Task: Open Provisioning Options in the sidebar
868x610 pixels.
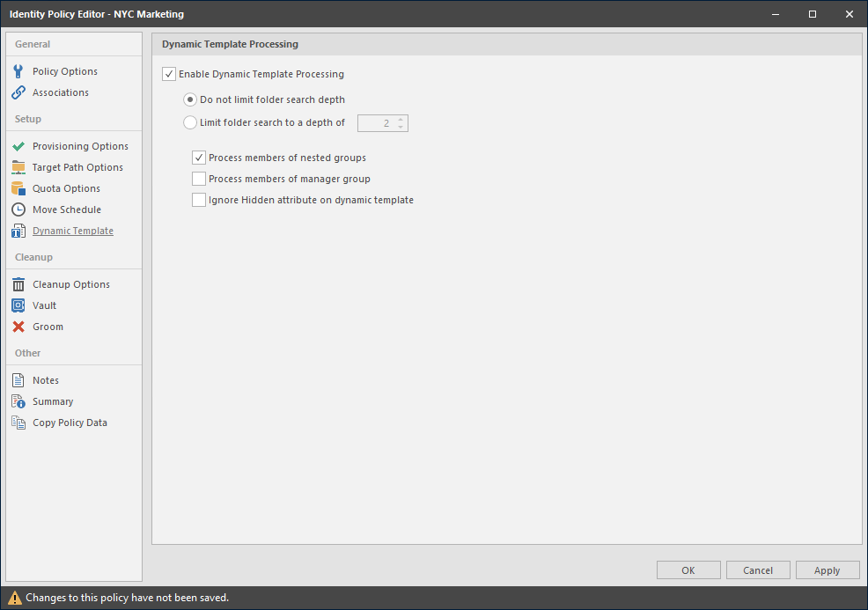Action: [x=80, y=146]
